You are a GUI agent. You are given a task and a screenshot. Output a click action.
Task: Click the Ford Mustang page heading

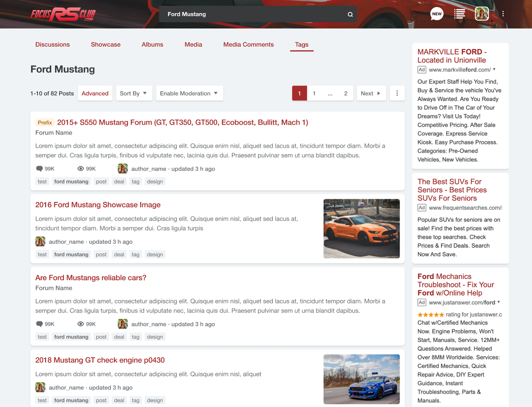point(63,69)
